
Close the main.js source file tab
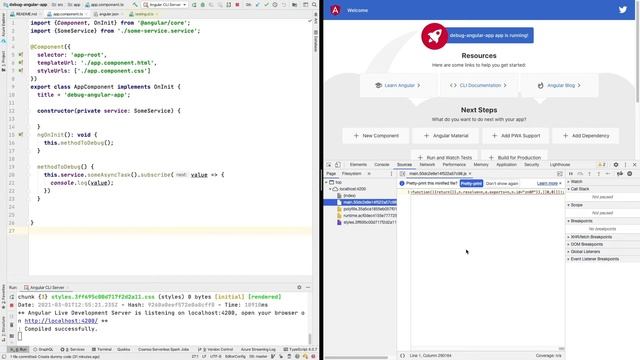coord(470,174)
